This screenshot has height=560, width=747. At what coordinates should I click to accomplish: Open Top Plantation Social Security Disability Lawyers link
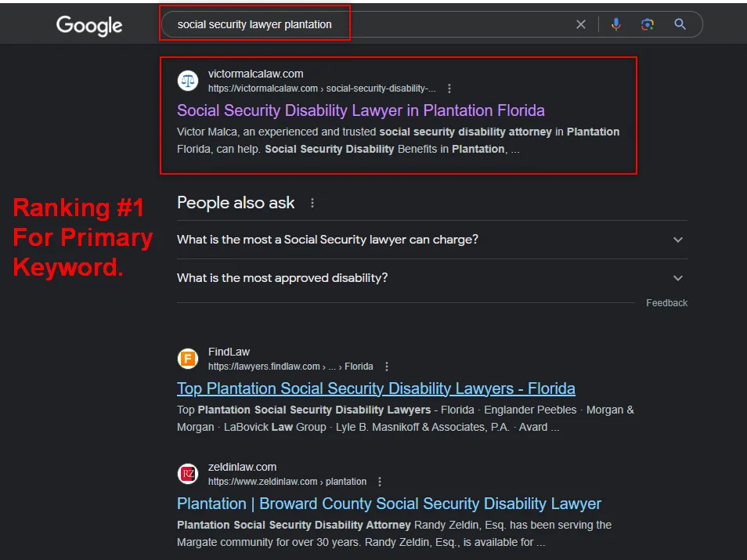pos(376,389)
